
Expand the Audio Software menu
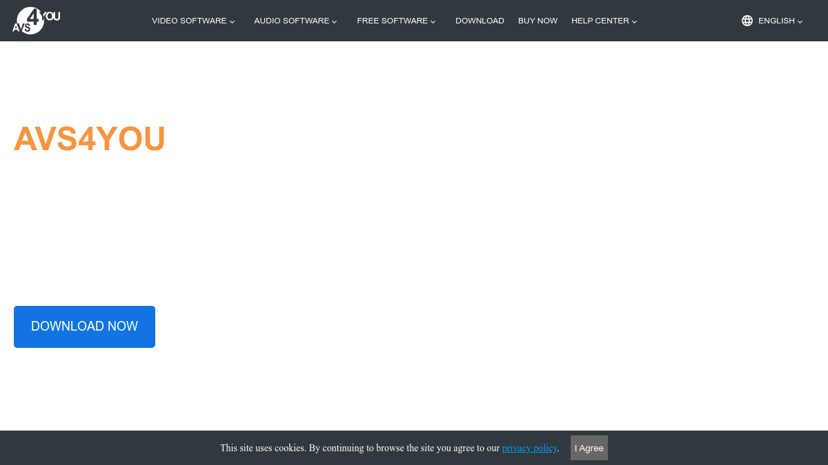point(295,21)
